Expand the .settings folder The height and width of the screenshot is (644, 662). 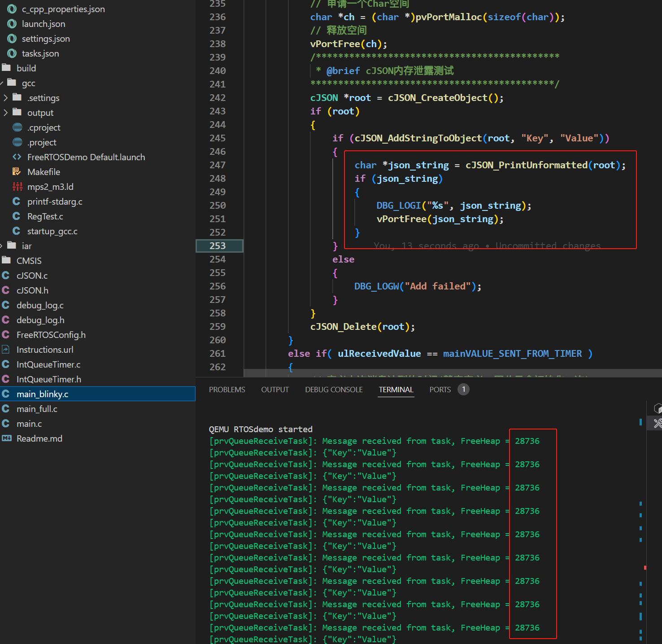point(6,98)
